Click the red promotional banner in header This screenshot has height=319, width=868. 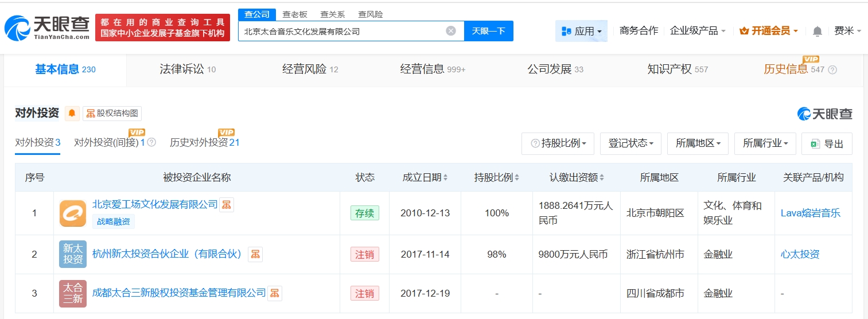[x=162, y=28]
